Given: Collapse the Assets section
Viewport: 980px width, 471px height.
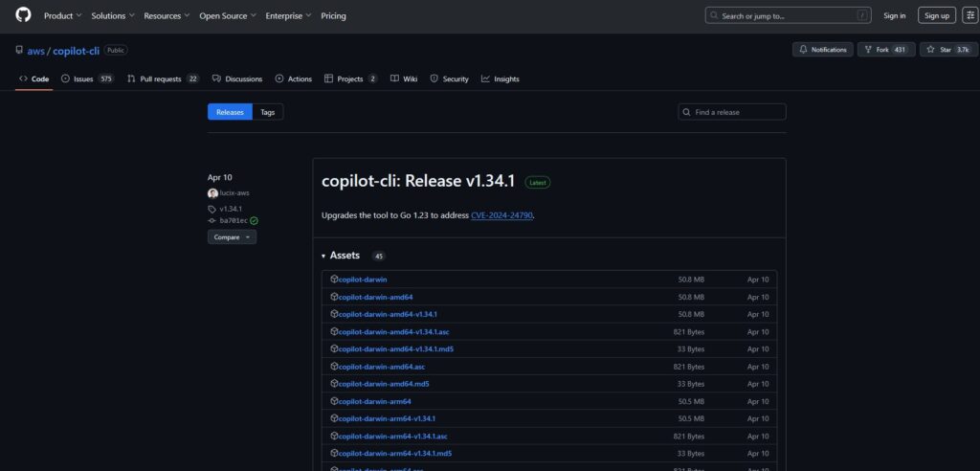Looking at the screenshot, I should pyautogui.click(x=341, y=256).
